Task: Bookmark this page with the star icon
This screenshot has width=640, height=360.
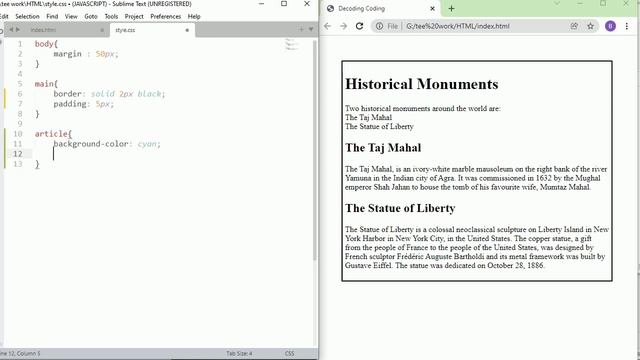Action: [x=590, y=26]
